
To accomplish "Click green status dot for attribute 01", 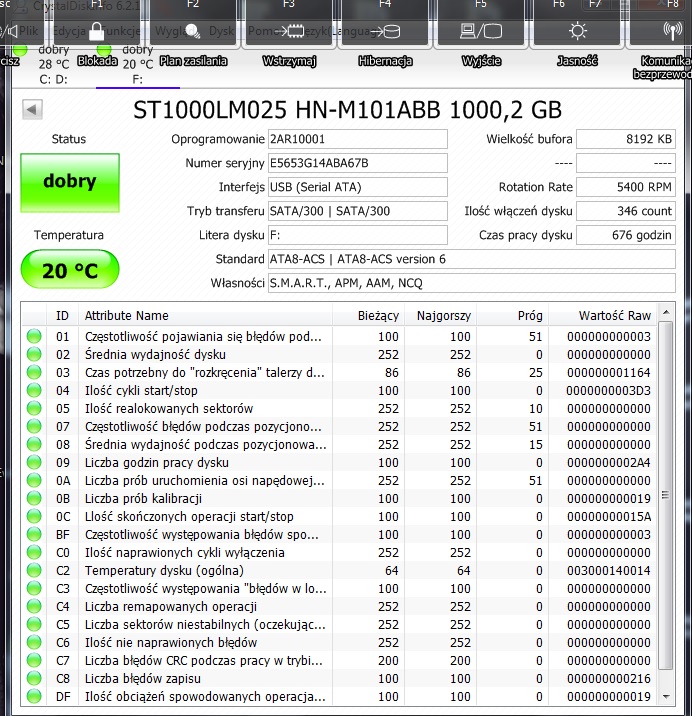I will pos(34,337).
